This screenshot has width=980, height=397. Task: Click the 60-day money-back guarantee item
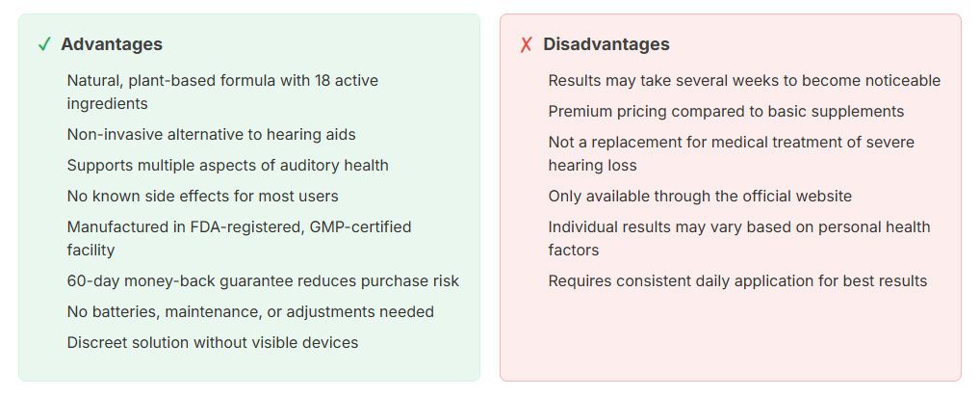263,280
